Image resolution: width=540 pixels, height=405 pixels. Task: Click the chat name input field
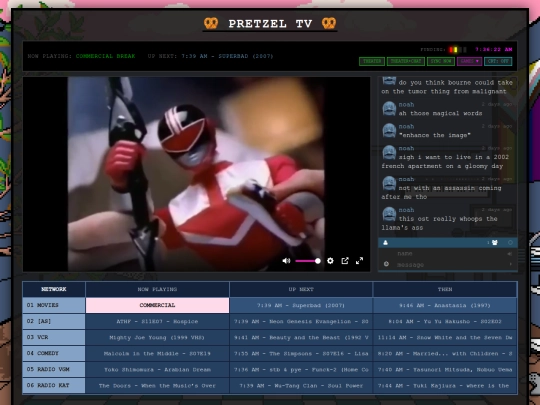pyautogui.click(x=449, y=254)
